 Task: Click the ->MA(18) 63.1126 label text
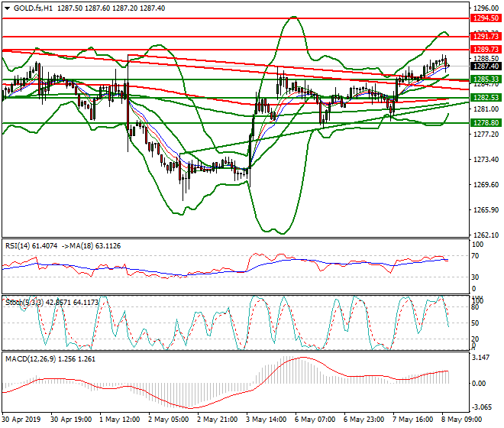pyautogui.click(x=91, y=246)
